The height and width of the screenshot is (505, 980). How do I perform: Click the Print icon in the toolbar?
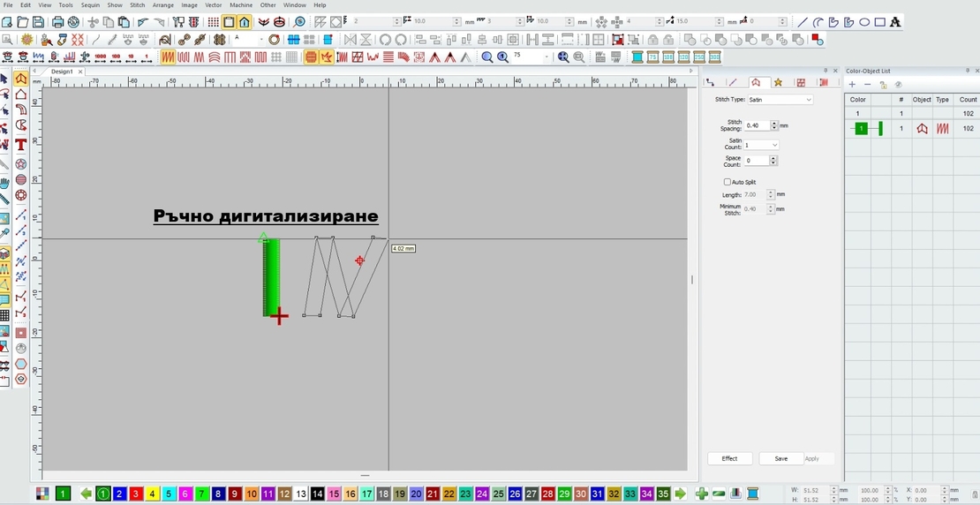pyautogui.click(x=58, y=22)
